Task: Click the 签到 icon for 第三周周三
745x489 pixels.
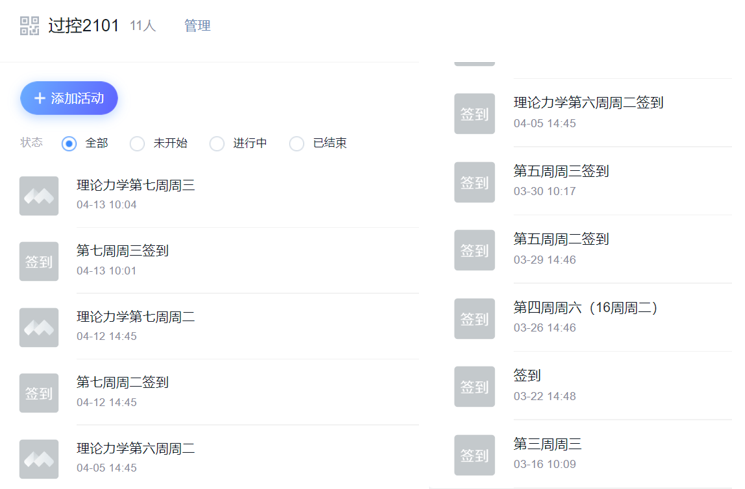Action: pyautogui.click(x=474, y=455)
